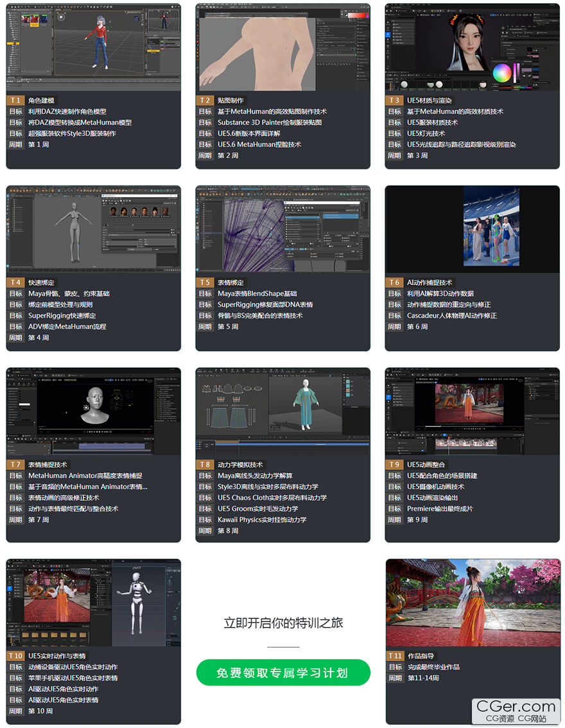
Task: Click the text AI驱动UE5角色实时表情
Action: [x=63, y=700]
